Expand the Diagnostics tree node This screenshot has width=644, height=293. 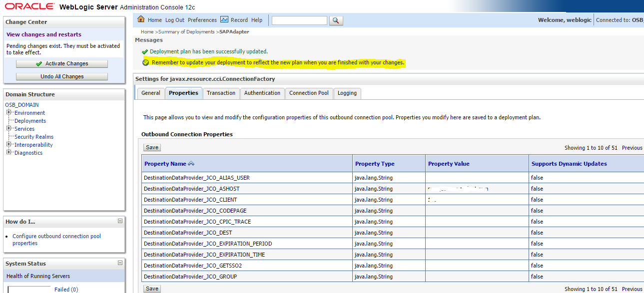(7, 152)
